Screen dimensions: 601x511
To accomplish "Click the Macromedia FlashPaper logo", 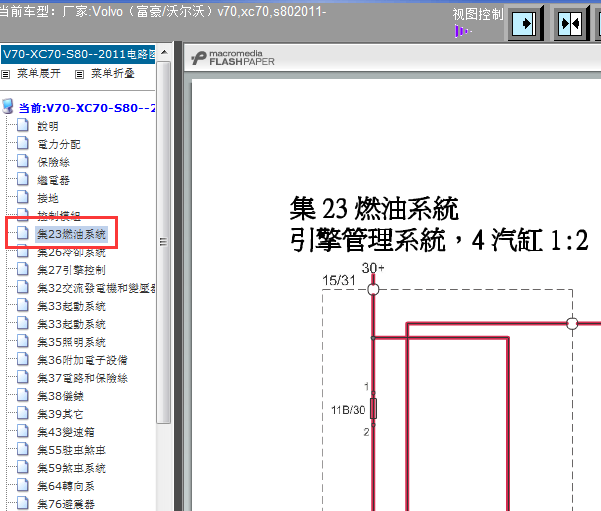I will (x=233, y=58).
